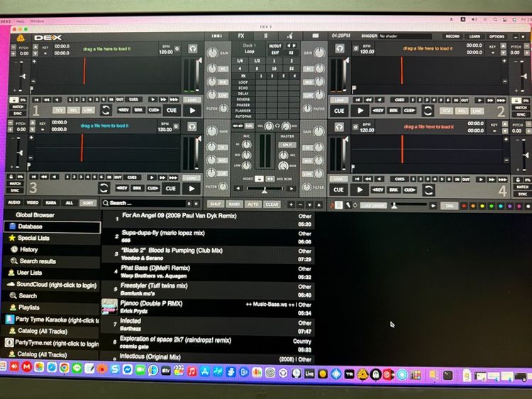Toggle the video crossfader lock icon
532x399 pixels.
pos(259,179)
